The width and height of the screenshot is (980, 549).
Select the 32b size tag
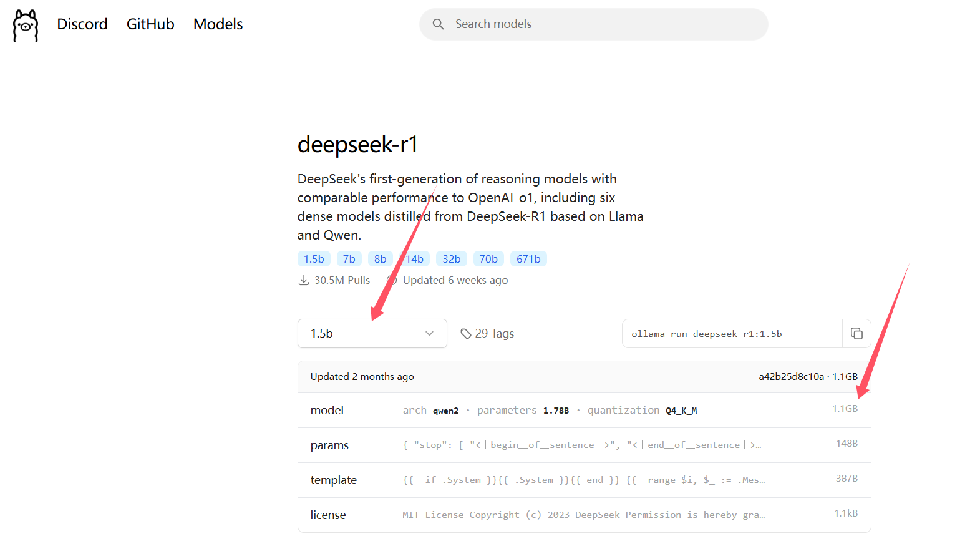point(452,259)
